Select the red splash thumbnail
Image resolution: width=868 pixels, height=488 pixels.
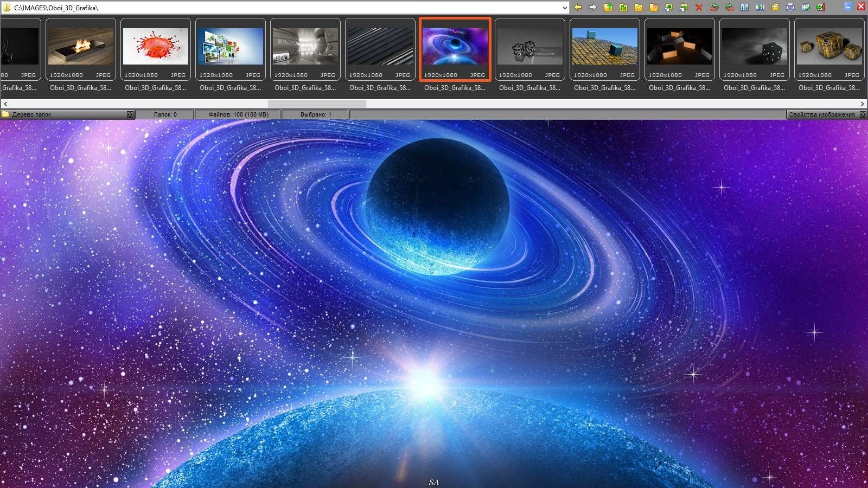156,49
